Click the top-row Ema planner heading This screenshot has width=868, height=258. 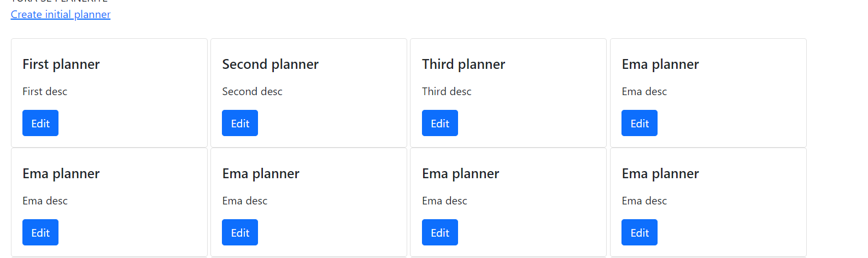660,64
